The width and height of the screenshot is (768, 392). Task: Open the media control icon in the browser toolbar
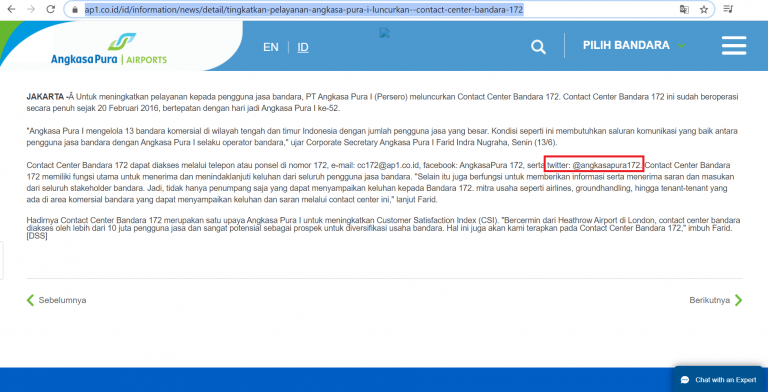728,9
